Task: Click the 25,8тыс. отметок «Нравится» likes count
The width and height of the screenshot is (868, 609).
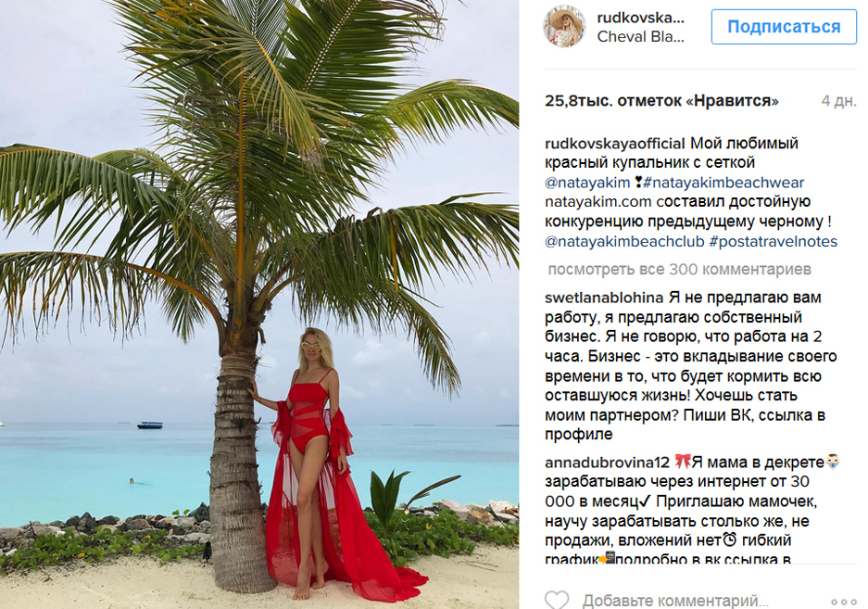Action: (661, 101)
